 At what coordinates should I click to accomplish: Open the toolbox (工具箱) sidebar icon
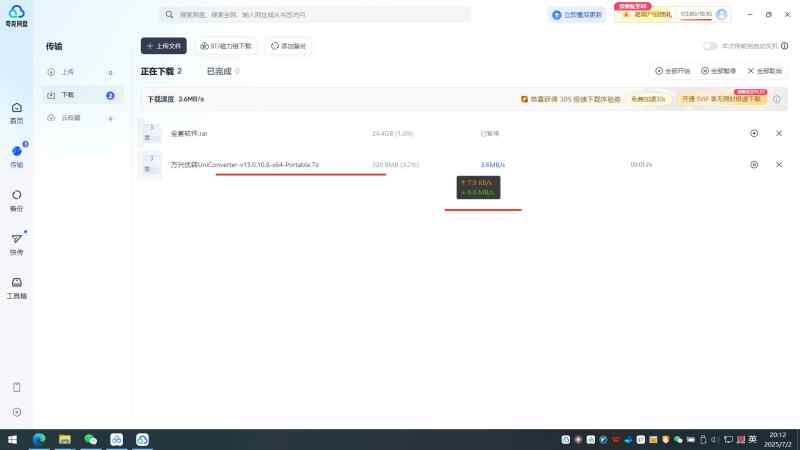(x=16, y=288)
